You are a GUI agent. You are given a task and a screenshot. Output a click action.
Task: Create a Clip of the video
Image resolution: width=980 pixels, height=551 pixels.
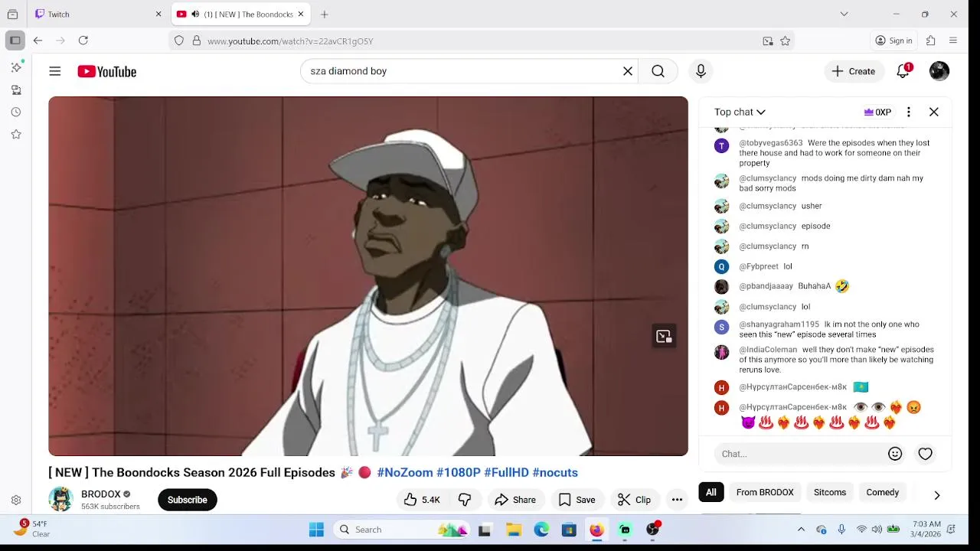634,500
